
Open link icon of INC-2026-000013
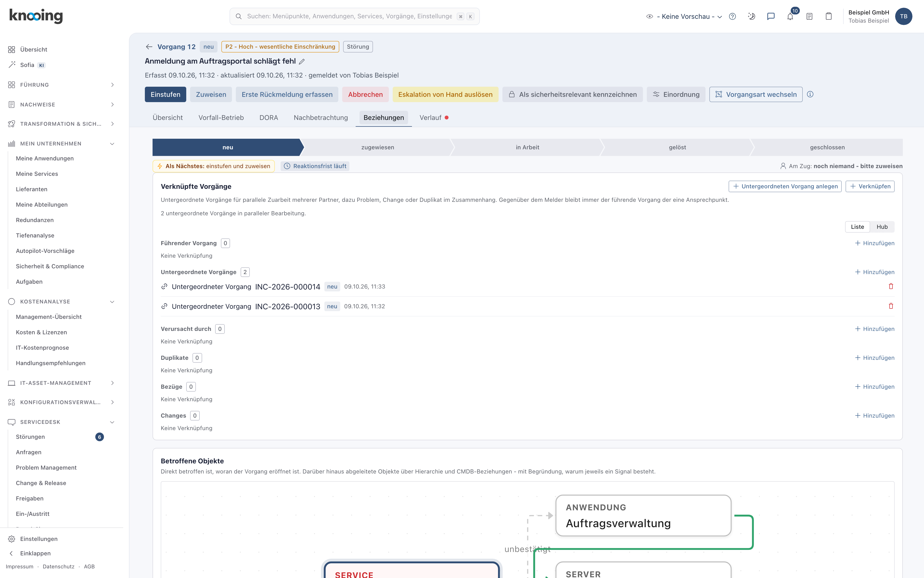tap(164, 306)
